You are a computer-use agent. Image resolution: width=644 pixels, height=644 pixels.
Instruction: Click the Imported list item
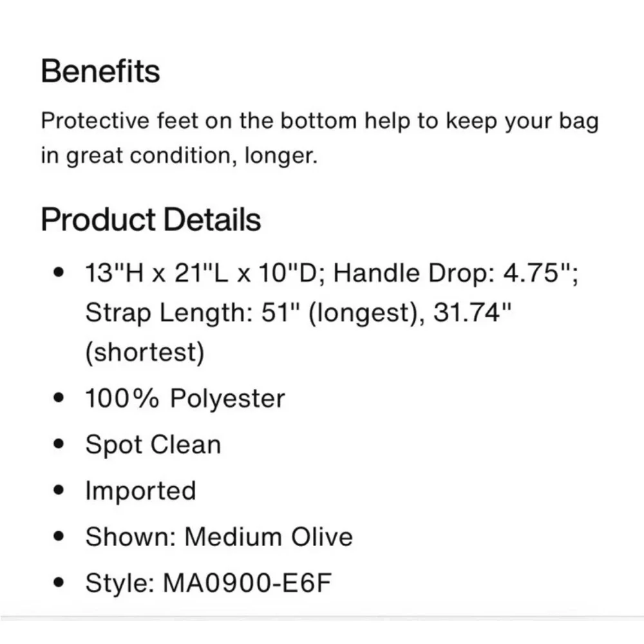click(x=140, y=491)
